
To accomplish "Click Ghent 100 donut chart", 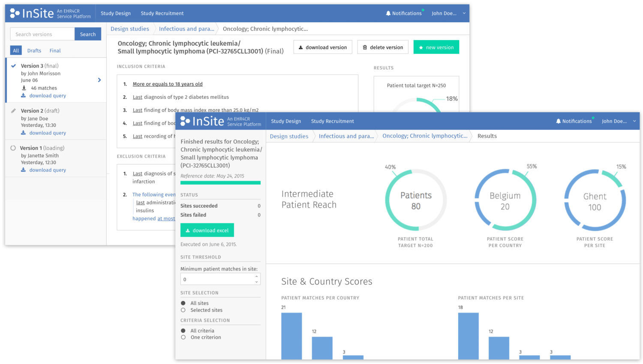I will [595, 200].
